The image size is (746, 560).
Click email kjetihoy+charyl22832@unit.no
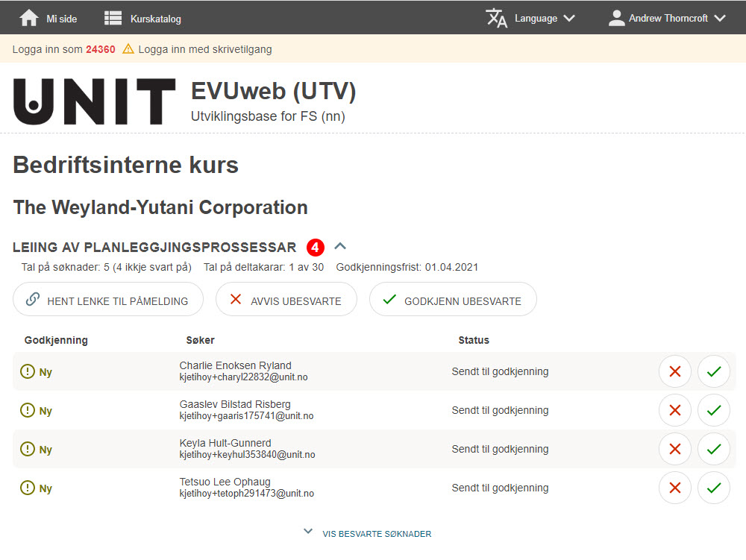pyautogui.click(x=244, y=377)
